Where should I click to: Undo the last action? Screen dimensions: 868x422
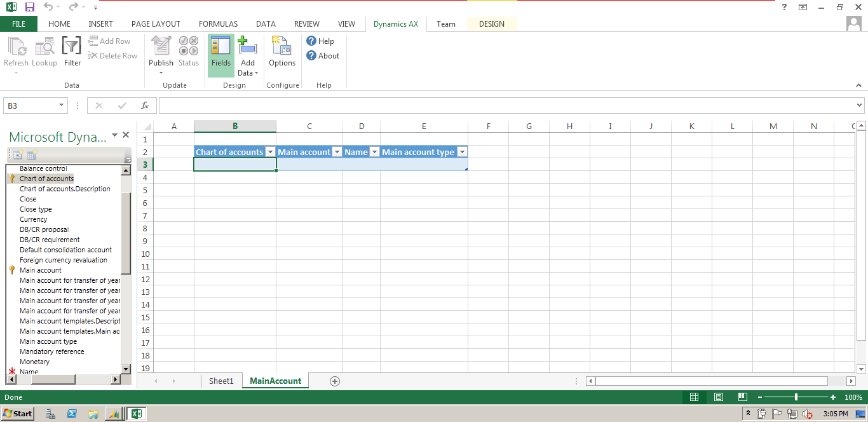click(48, 7)
